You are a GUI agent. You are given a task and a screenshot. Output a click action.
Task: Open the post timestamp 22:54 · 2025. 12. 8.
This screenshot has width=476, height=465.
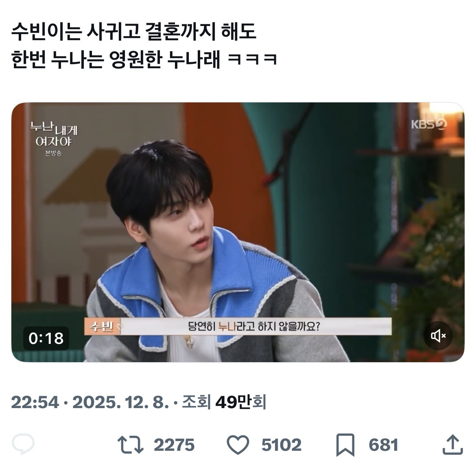[x=90, y=402]
